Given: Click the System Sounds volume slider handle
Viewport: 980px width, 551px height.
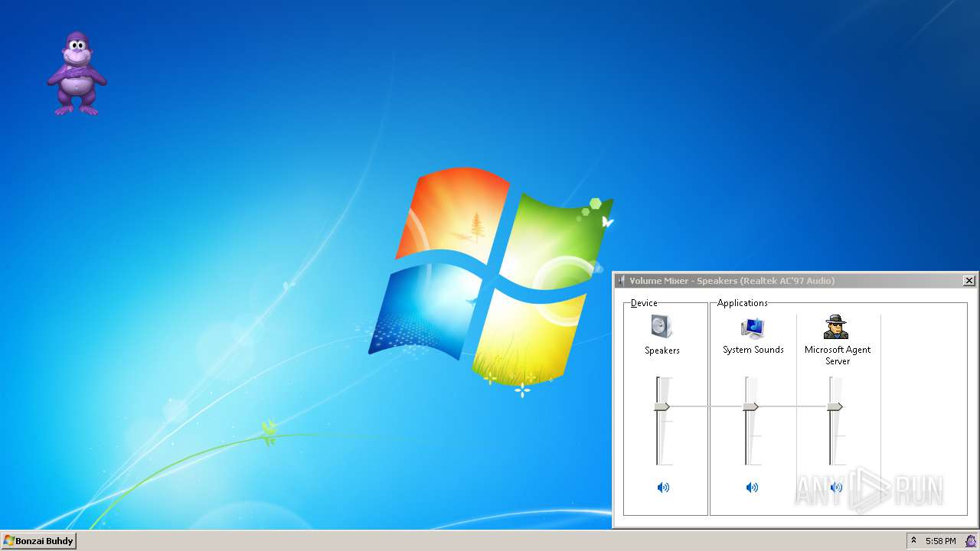Looking at the screenshot, I should (x=751, y=406).
